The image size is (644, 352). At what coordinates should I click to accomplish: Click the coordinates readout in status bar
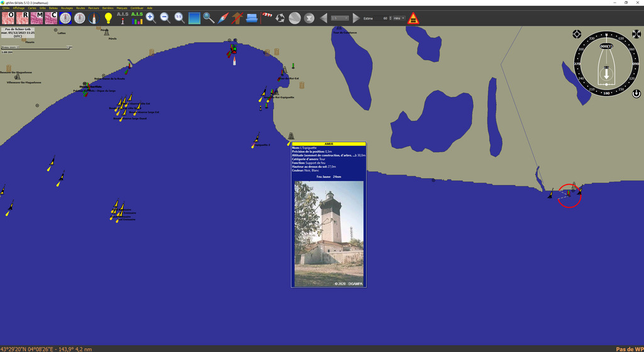coord(46,349)
